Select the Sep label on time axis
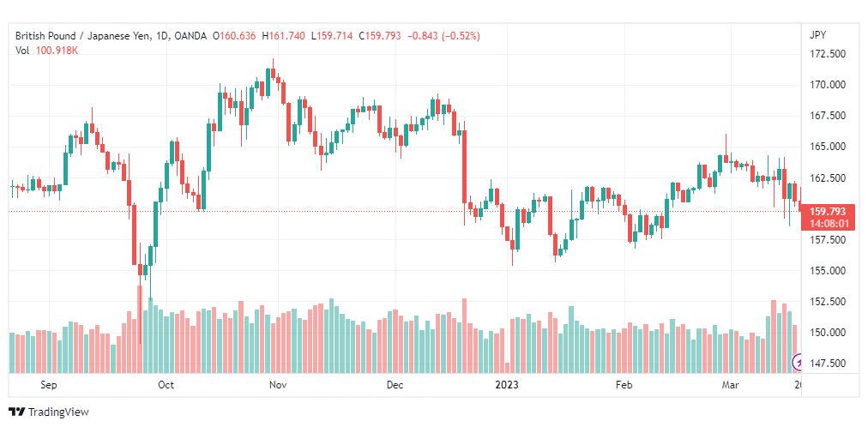868x427 pixels. (x=48, y=385)
